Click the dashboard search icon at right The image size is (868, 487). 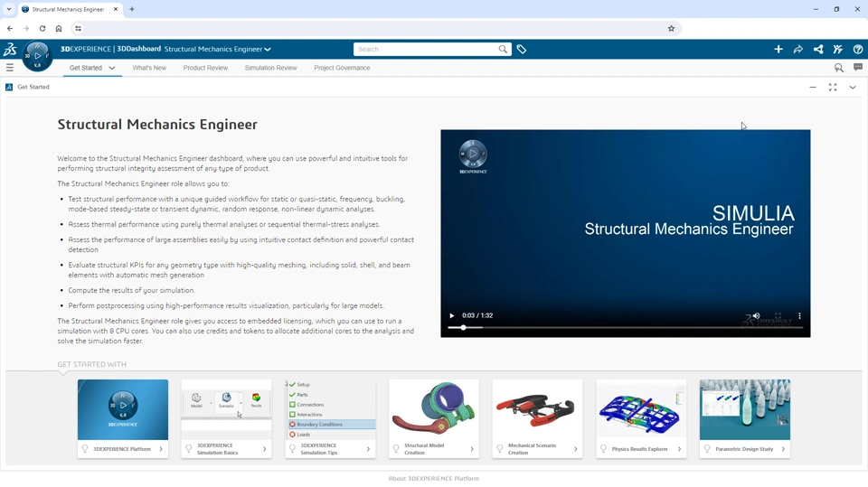coord(839,68)
